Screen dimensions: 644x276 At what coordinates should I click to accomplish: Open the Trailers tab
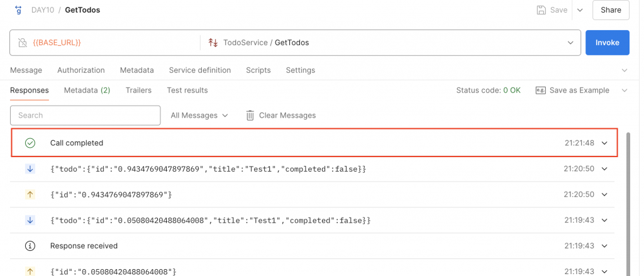tap(138, 90)
